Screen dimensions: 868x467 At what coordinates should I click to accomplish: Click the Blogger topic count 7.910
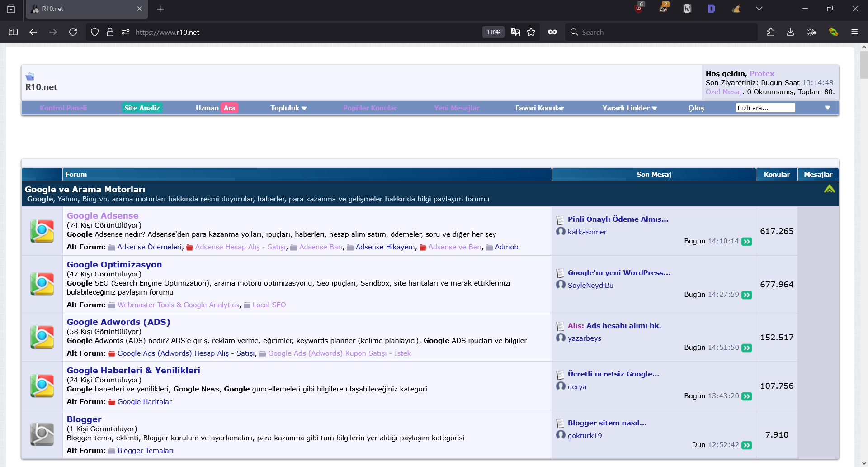point(777,435)
